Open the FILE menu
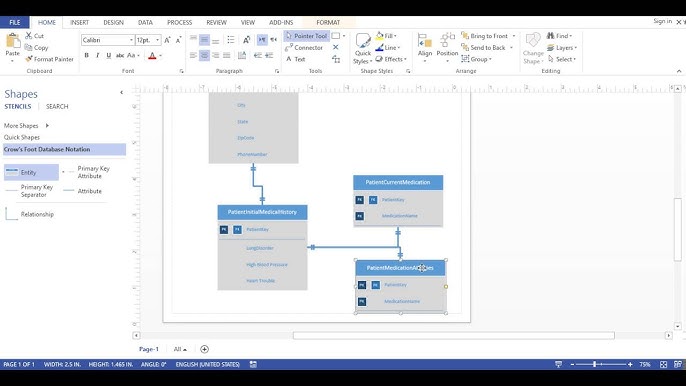686x386 pixels. [14, 22]
